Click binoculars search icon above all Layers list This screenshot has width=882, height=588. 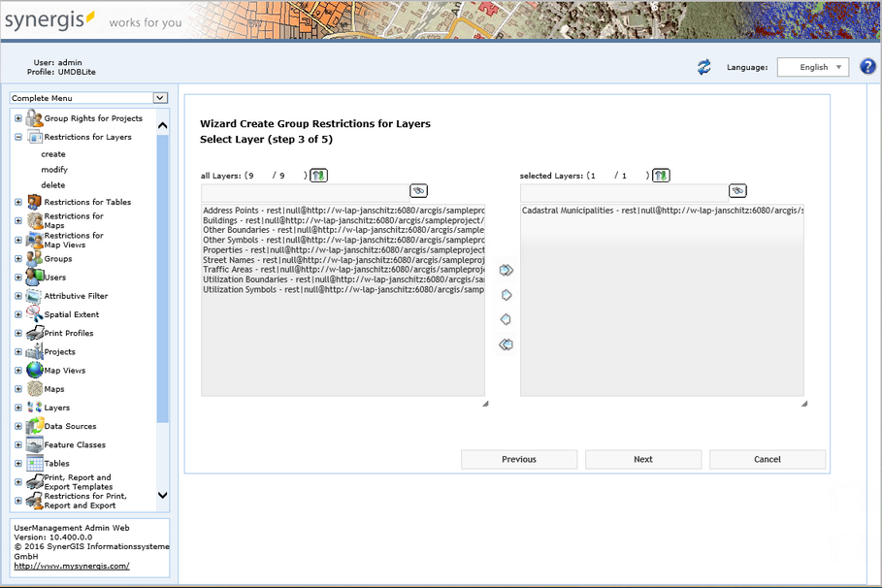(x=417, y=190)
